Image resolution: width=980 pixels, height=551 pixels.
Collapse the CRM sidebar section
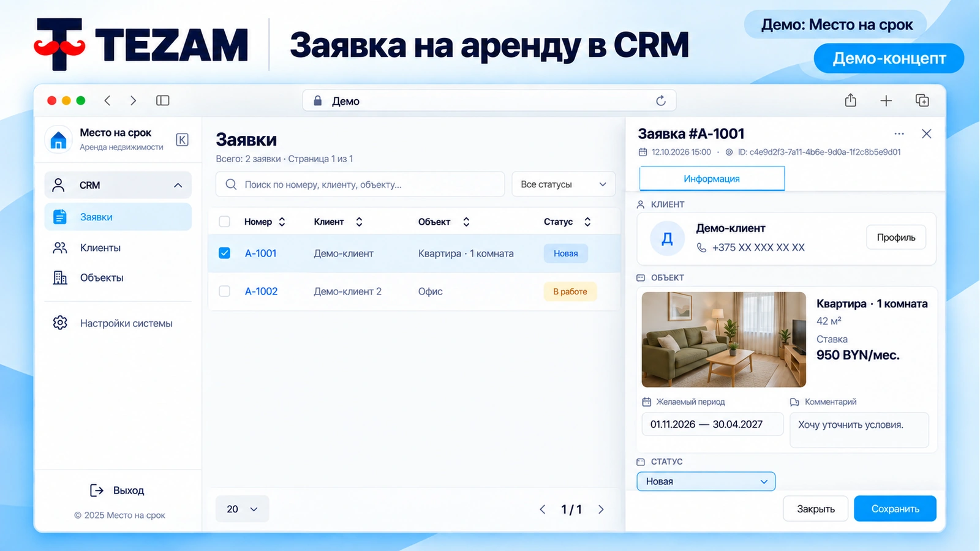pos(118,185)
